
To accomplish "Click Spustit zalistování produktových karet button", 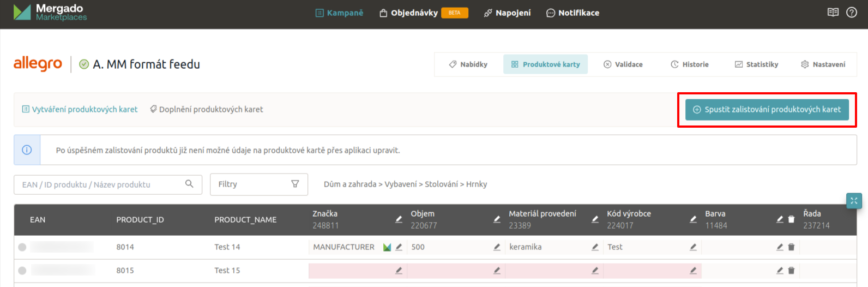I will click(x=767, y=110).
